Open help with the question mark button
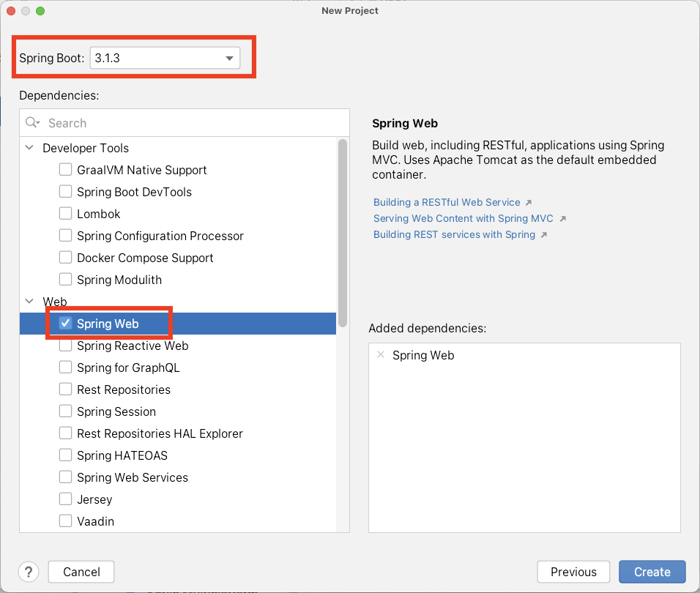This screenshot has width=700, height=593. tap(29, 572)
